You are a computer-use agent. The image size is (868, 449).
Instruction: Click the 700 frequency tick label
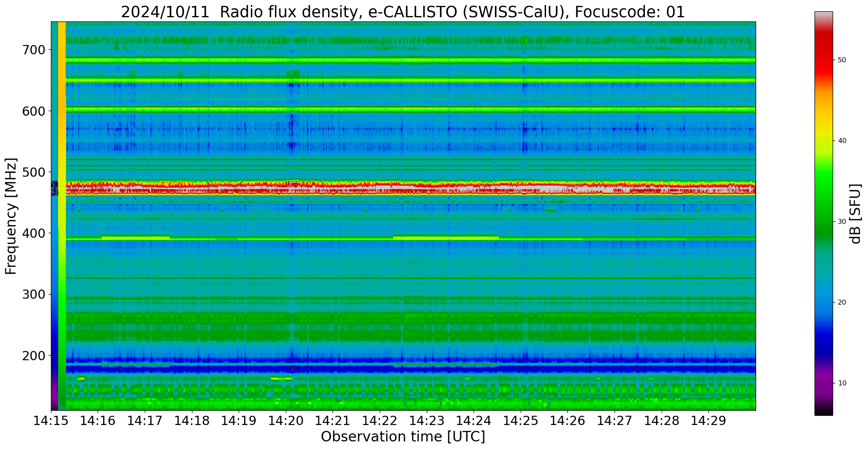click(34, 50)
